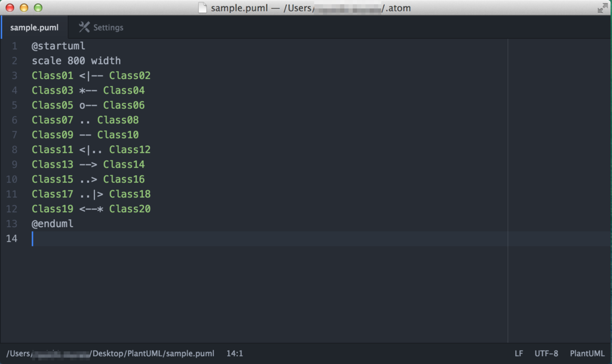Click the Settings wrench-and-screwdriver icon
Screen dimensions: 612x364
pos(84,27)
